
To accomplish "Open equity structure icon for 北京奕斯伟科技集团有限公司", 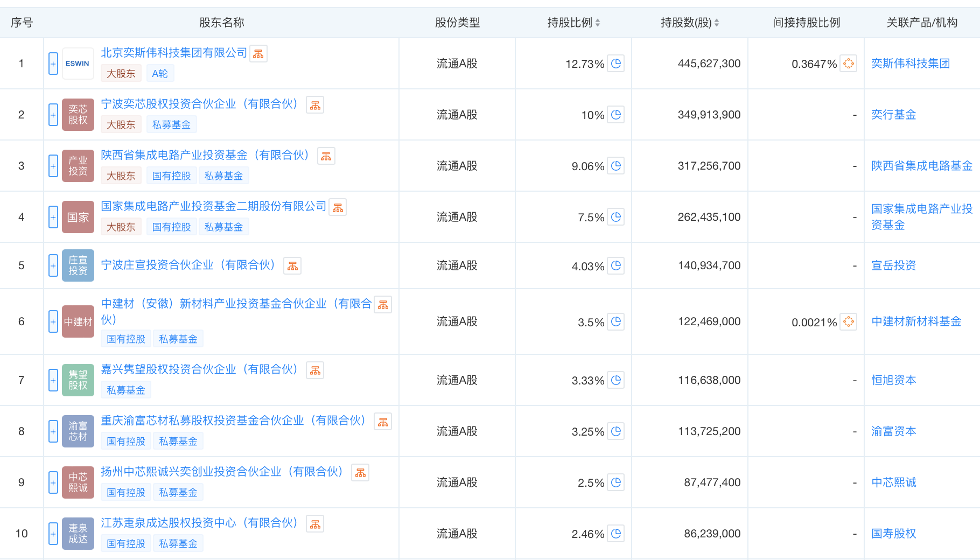I will click(258, 54).
